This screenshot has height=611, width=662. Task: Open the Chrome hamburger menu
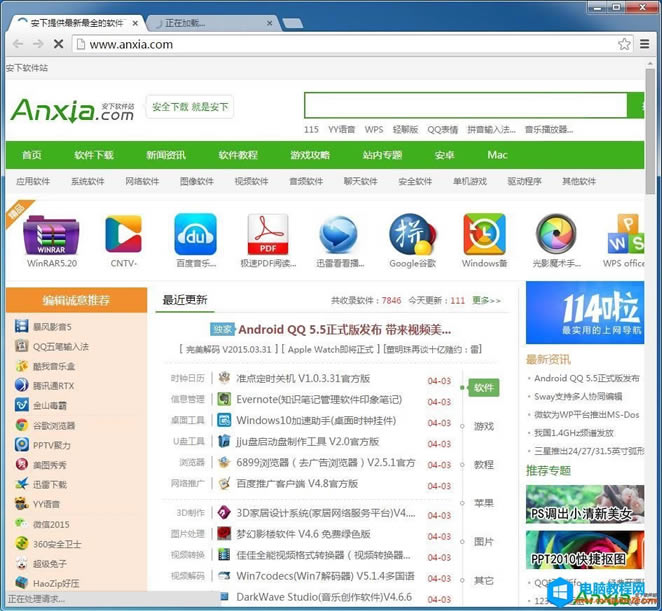pyautogui.click(x=644, y=44)
